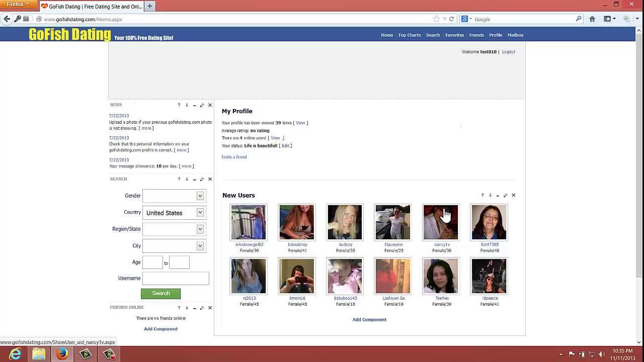
Task: Minimize the Friends Online panel
Action: (x=194, y=308)
